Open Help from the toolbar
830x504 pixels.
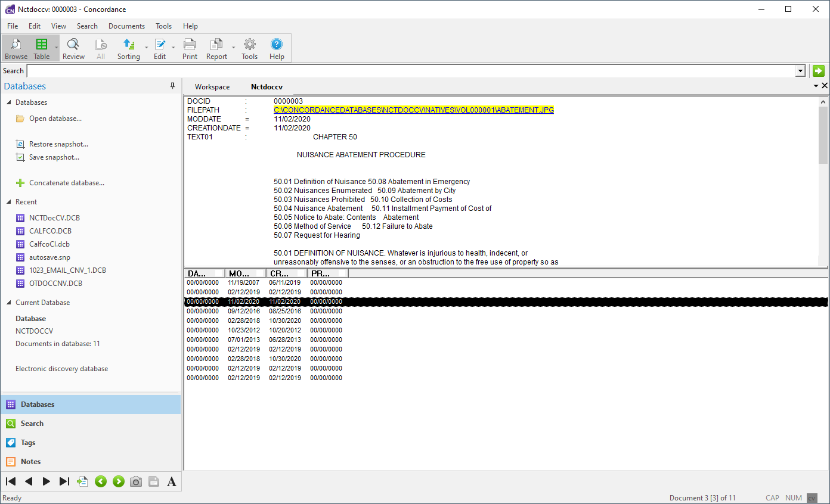tap(277, 48)
